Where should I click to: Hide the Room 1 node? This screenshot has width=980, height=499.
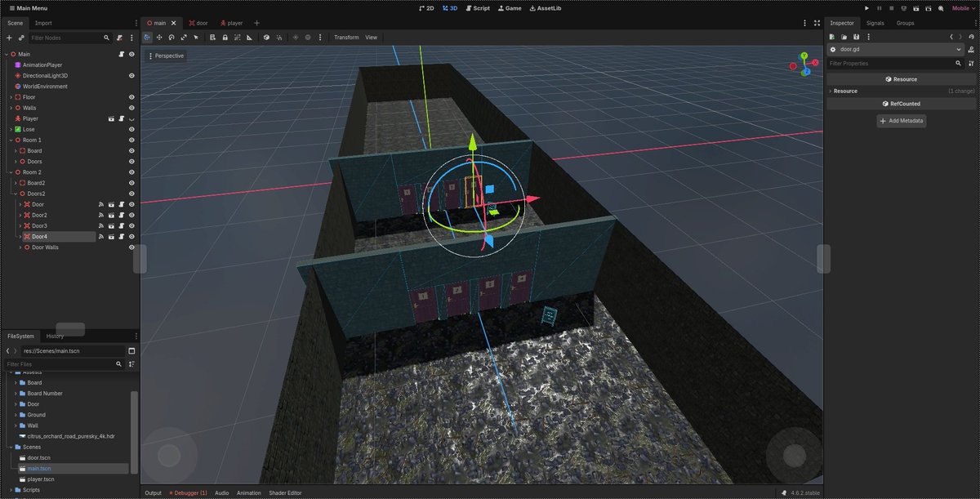pos(131,140)
